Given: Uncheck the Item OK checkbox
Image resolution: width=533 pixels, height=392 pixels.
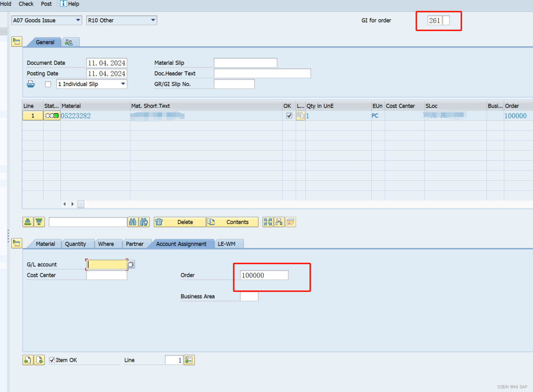Looking at the screenshot, I should (52, 360).
